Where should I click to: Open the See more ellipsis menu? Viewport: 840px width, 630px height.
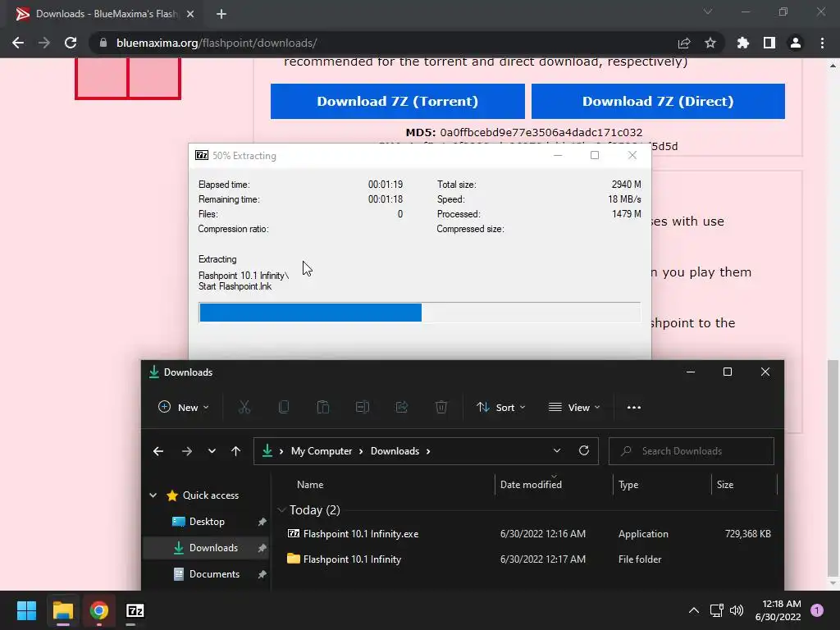[634, 408]
